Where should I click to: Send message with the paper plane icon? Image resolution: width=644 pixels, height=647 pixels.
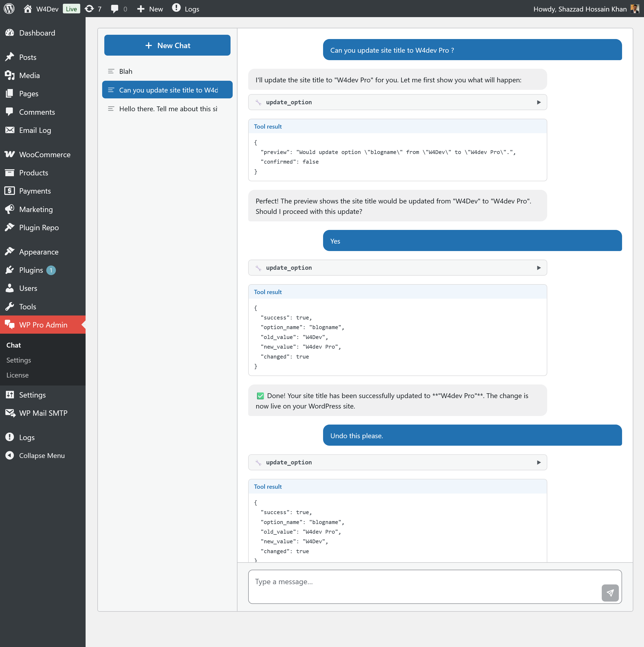(x=610, y=593)
